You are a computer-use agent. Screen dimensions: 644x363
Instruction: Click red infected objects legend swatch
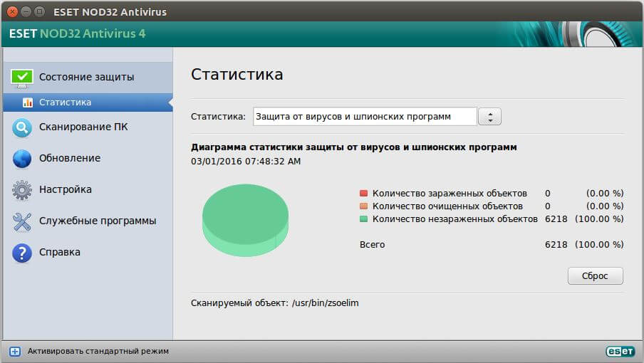point(363,193)
